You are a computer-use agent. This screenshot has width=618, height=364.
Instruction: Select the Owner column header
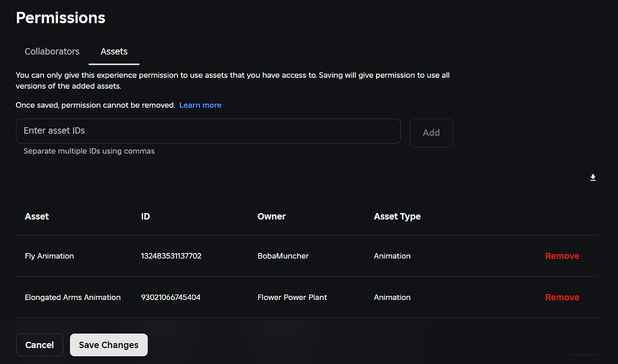tap(272, 216)
